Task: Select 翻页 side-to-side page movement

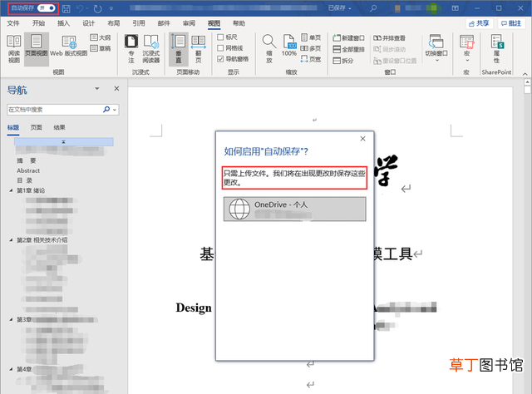Action: 199,49
